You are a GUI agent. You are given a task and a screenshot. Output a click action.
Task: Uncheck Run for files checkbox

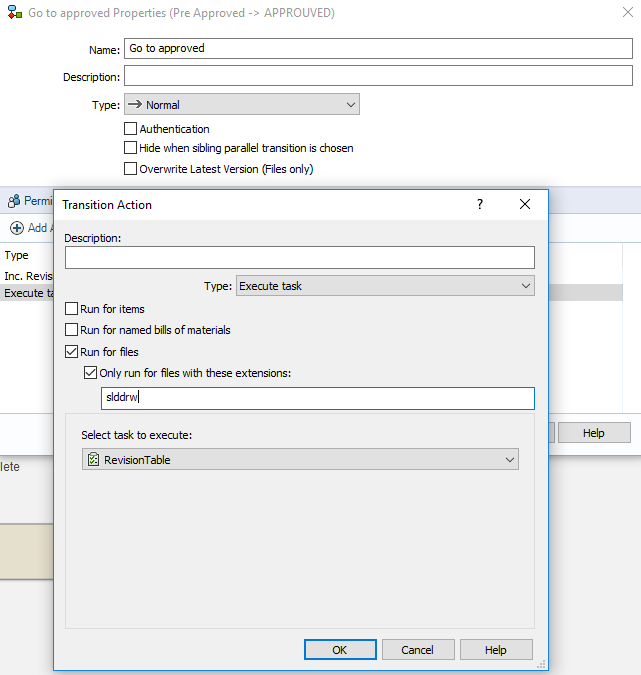tap(72, 352)
